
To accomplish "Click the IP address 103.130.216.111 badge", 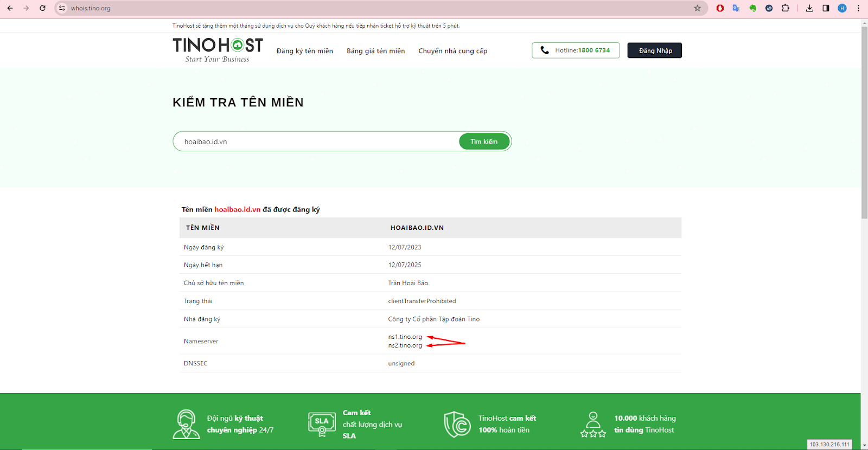I will tap(829, 445).
